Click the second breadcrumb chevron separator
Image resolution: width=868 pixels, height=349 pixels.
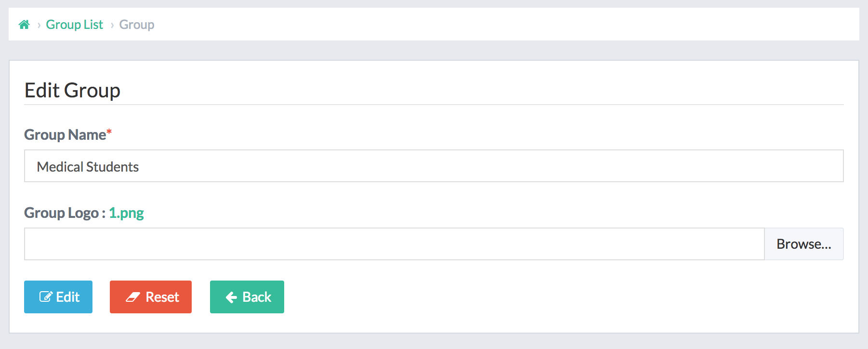[112, 25]
